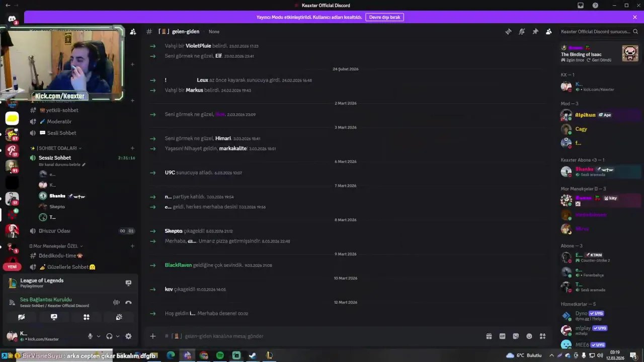Open pinned messages pin icon
This screenshot has height=362, width=644.
[535, 32]
